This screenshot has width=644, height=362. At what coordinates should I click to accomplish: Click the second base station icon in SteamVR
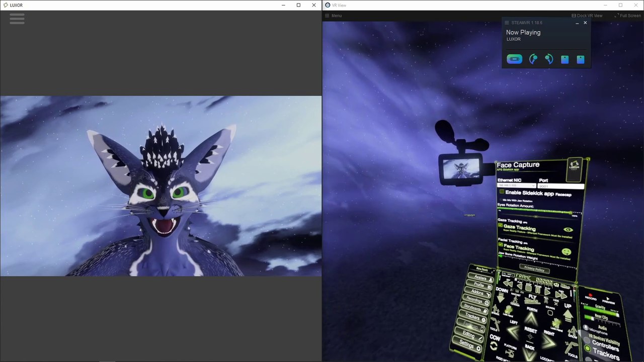click(x=581, y=59)
